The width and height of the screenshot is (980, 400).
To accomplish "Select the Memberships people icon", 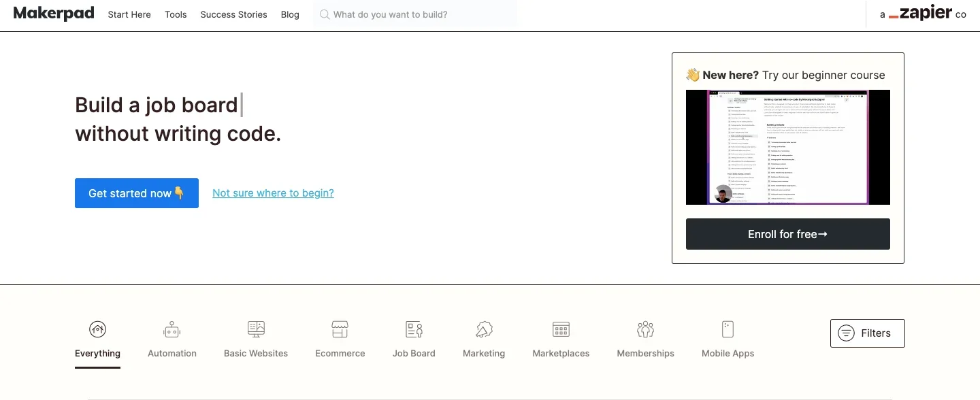I will 645,330.
